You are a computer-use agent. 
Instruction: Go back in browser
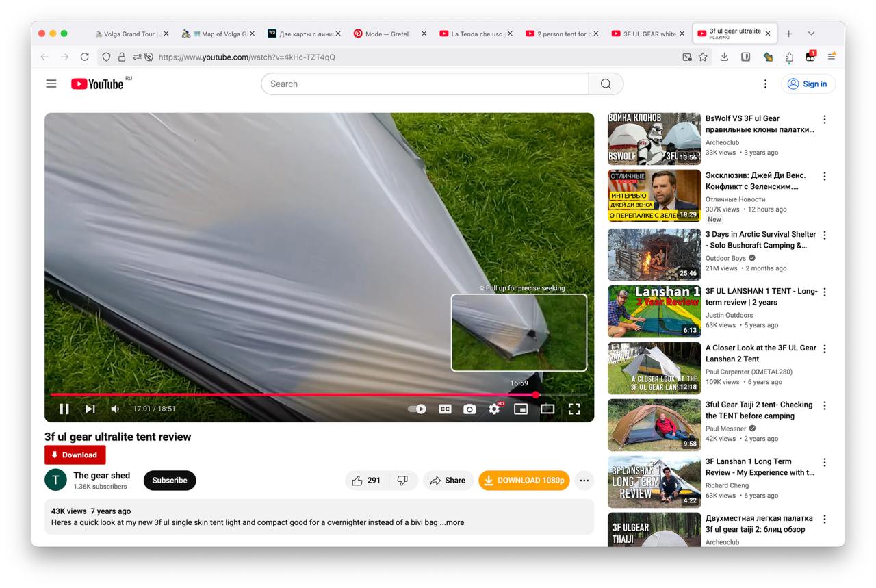point(44,57)
